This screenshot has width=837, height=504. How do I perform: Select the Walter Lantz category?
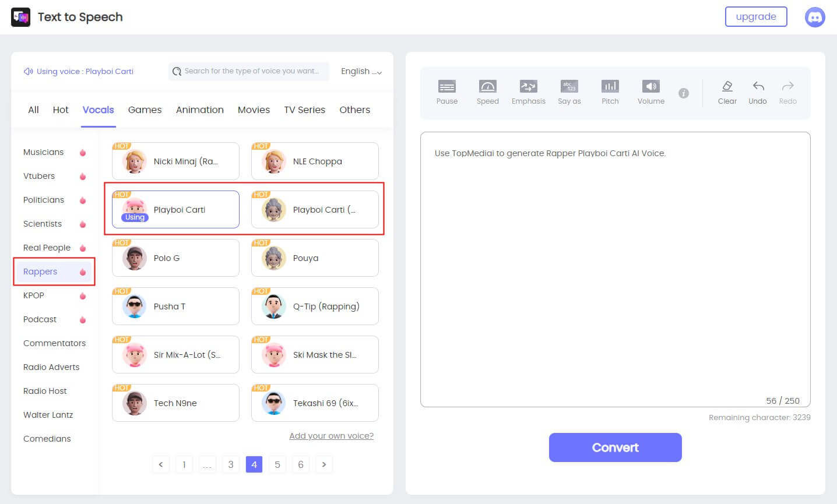pos(54,415)
